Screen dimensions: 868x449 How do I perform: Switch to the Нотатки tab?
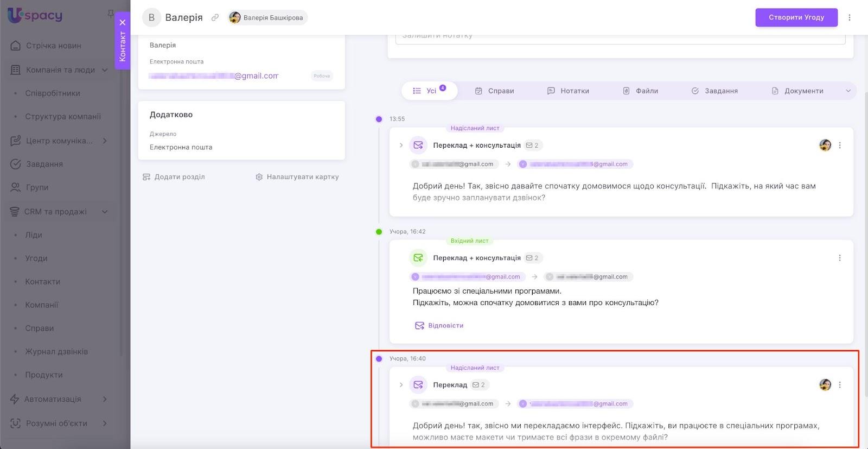tap(568, 91)
